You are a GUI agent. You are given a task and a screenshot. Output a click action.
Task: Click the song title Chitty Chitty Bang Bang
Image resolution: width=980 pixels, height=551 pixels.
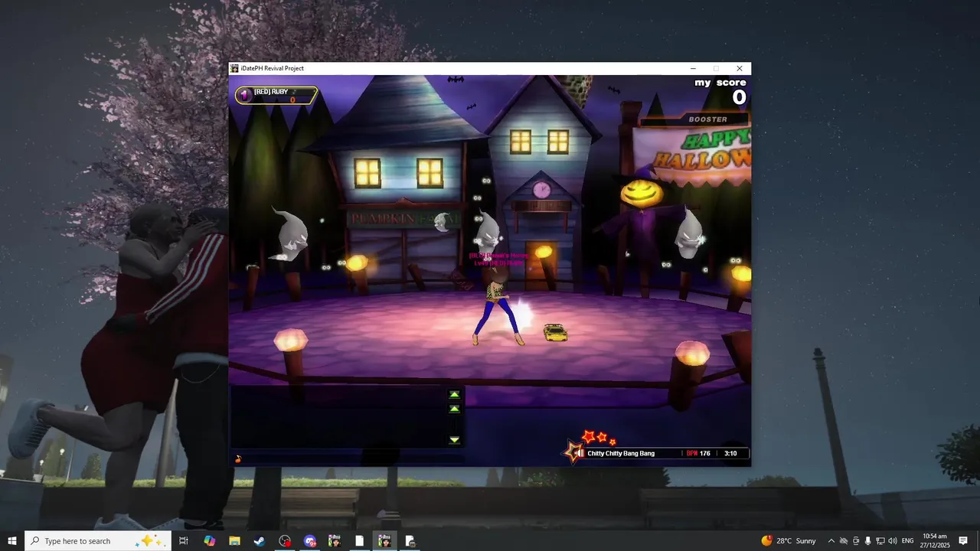(x=621, y=453)
